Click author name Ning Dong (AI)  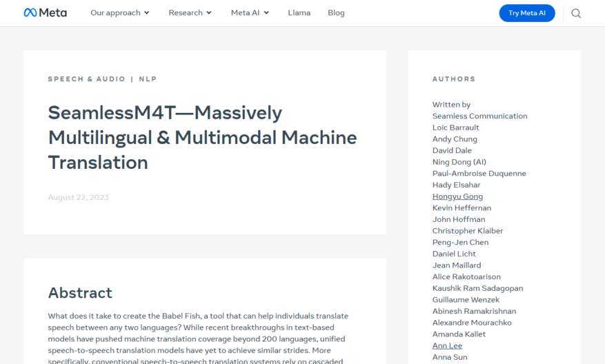[459, 162]
